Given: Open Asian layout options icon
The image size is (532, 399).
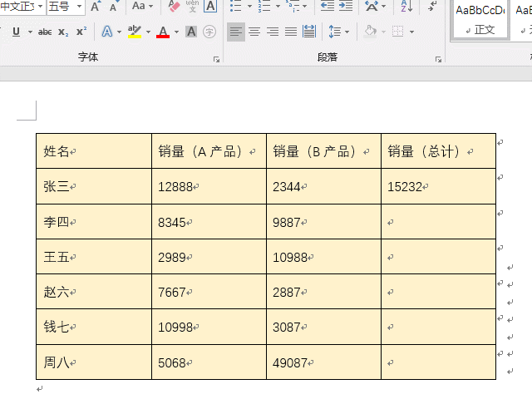Looking at the screenshot, I should click(372, 6).
